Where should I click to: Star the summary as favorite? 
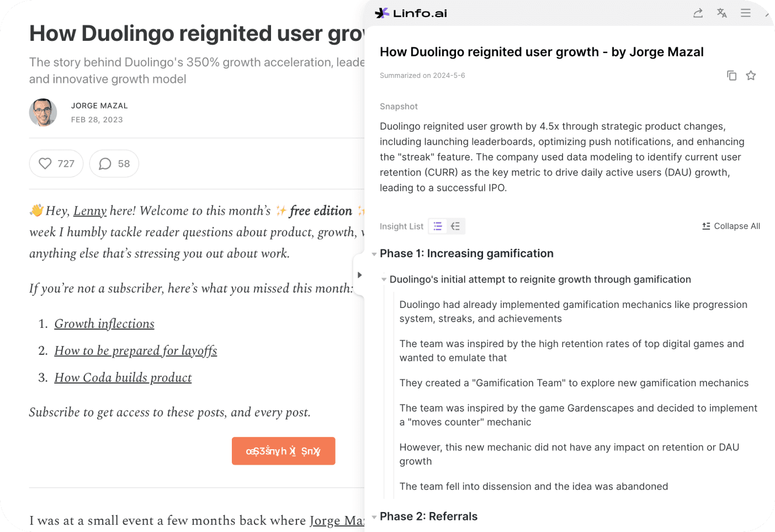coord(751,76)
